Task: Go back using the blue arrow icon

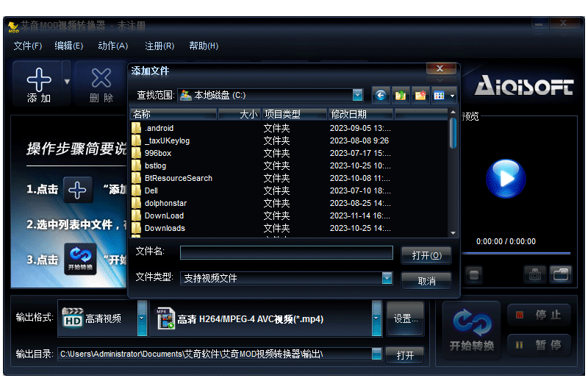Action: [381, 96]
